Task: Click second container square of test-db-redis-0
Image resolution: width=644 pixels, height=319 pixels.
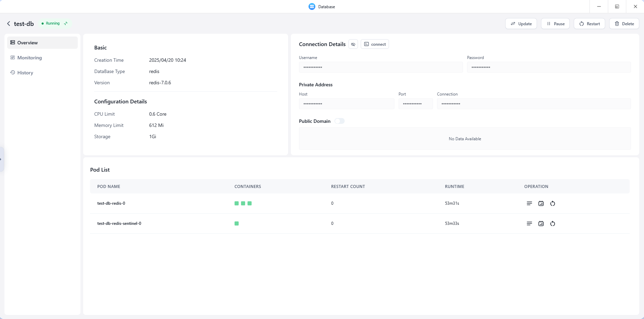Action: [x=243, y=203]
